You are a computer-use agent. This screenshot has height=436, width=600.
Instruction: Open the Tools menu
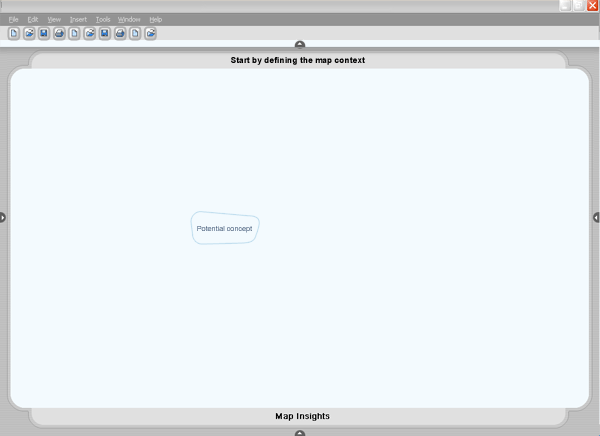103,19
